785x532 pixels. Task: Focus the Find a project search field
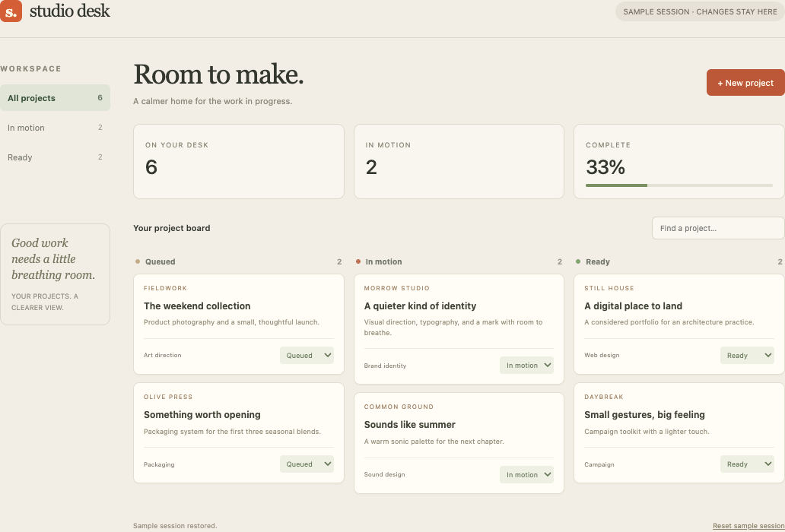click(718, 228)
